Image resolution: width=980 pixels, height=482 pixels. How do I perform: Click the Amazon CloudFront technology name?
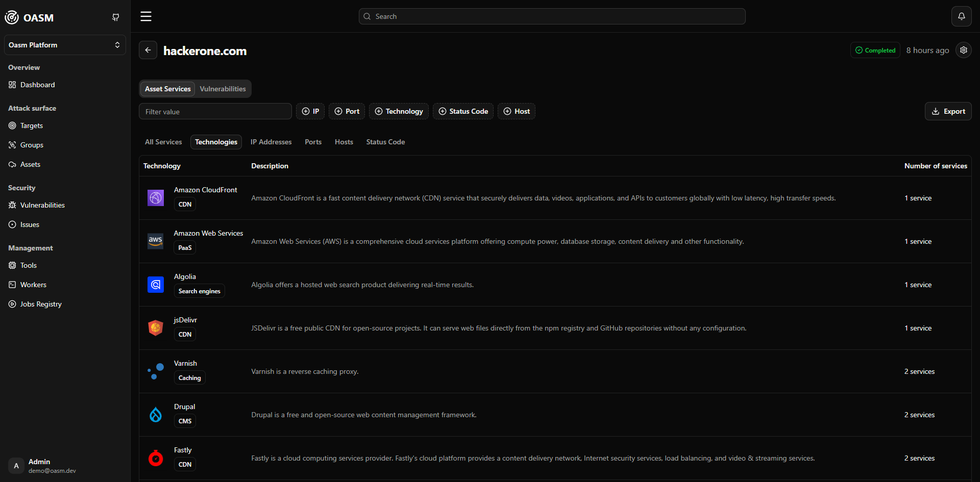click(206, 190)
